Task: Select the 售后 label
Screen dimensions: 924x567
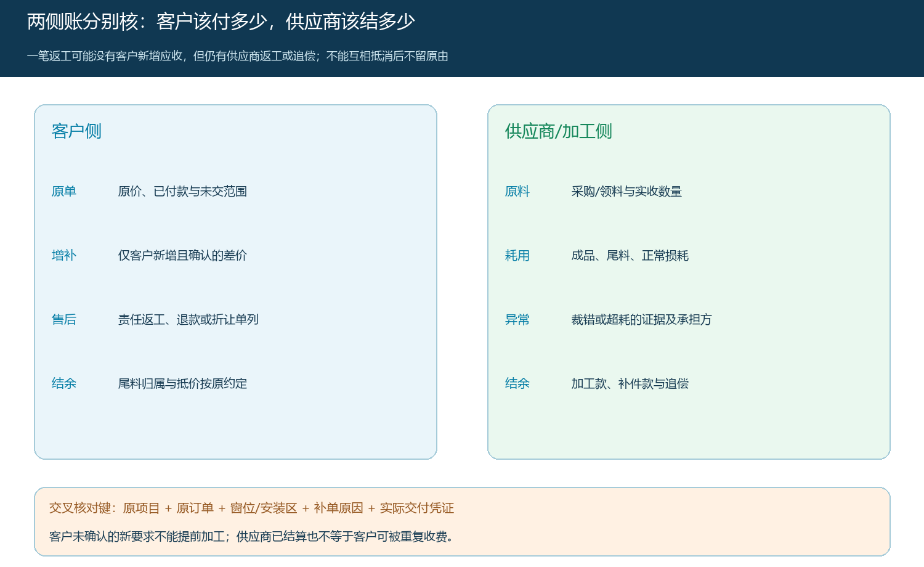Action: [x=64, y=320]
